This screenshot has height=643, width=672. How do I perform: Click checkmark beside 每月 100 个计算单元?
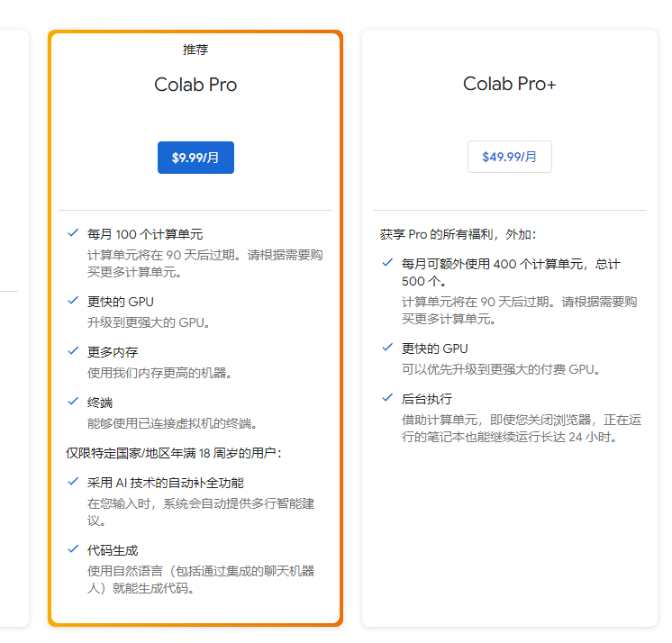click(73, 233)
